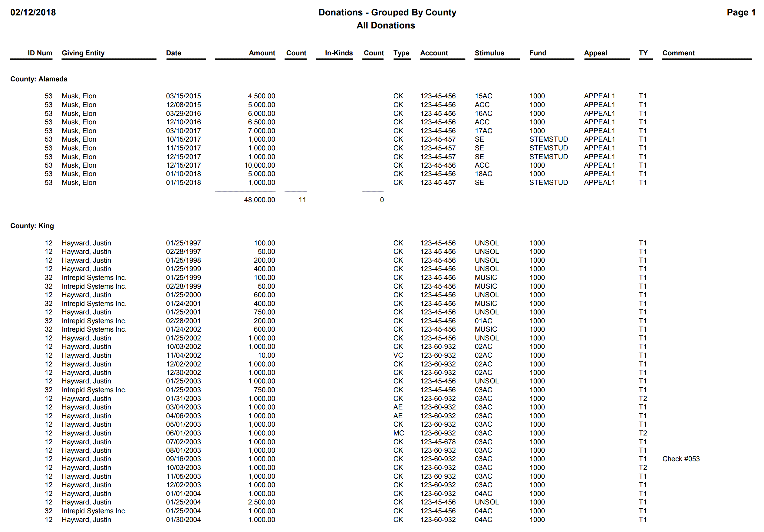Click the stimulus code 18AC

pyautogui.click(x=483, y=174)
